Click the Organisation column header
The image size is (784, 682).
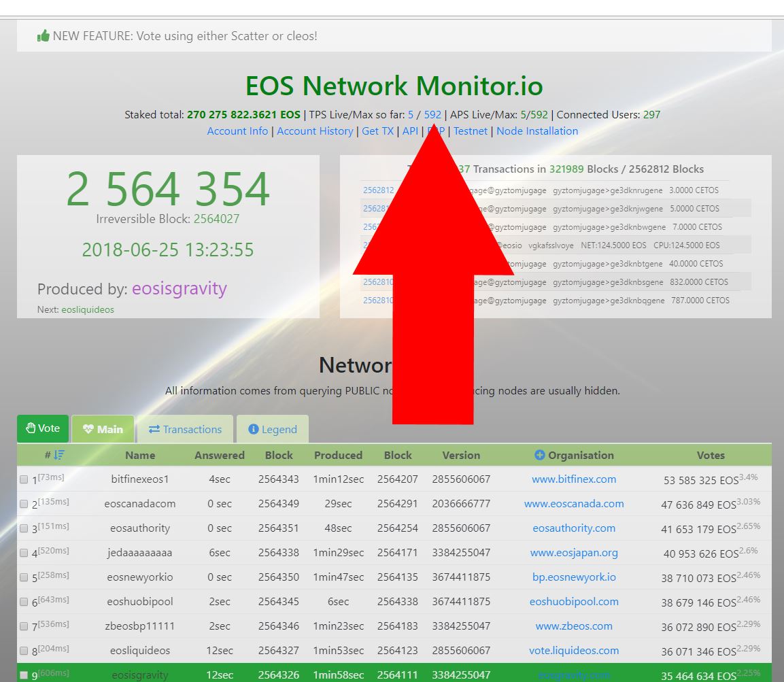[x=581, y=455]
